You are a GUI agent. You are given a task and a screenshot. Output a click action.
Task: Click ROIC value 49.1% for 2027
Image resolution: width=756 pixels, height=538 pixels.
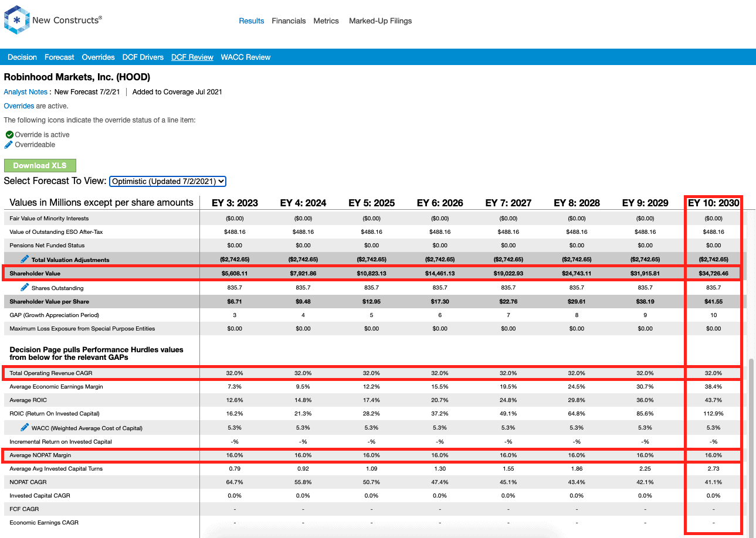pyautogui.click(x=508, y=414)
